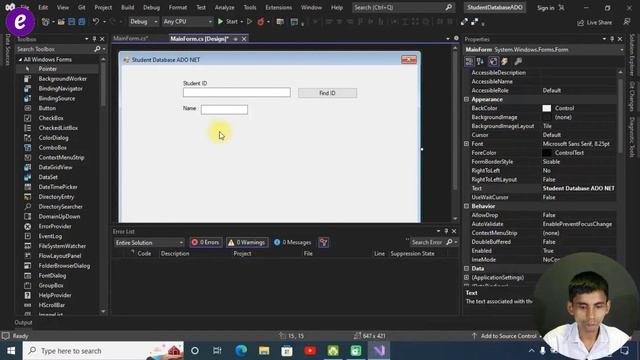Click the Output tab at bottom
The width and height of the screenshot is (640, 360).
pyautogui.click(x=23, y=322)
